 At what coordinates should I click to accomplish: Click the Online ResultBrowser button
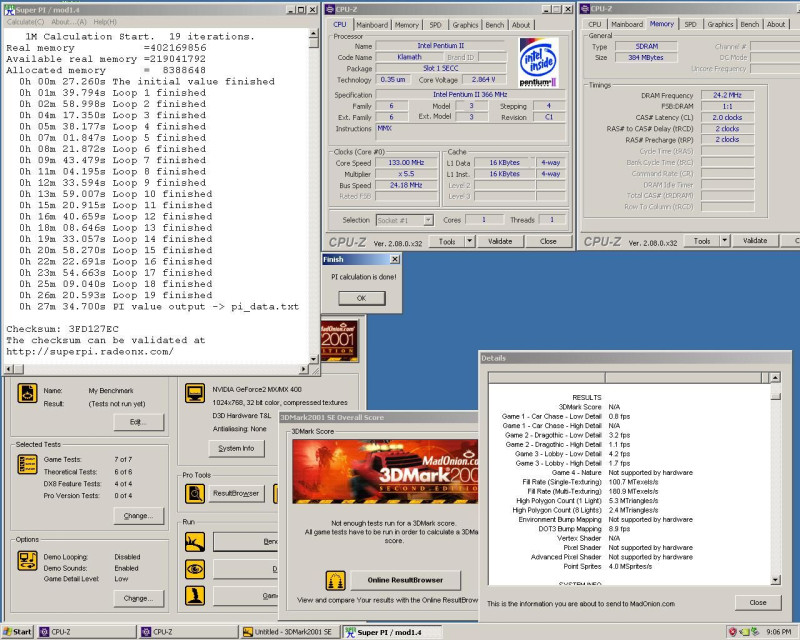pyautogui.click(x=405, y=580)
